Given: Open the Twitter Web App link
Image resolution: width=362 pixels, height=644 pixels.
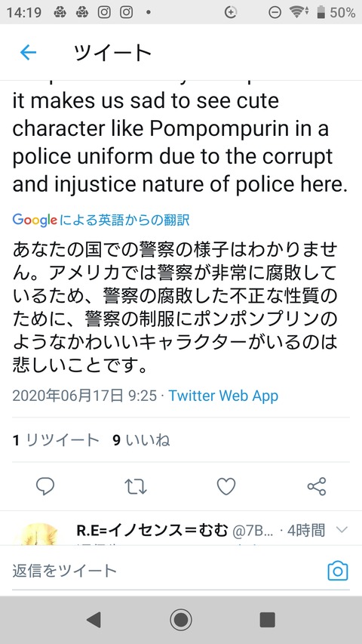Looking at the screenshot, I should click(223, 396).
